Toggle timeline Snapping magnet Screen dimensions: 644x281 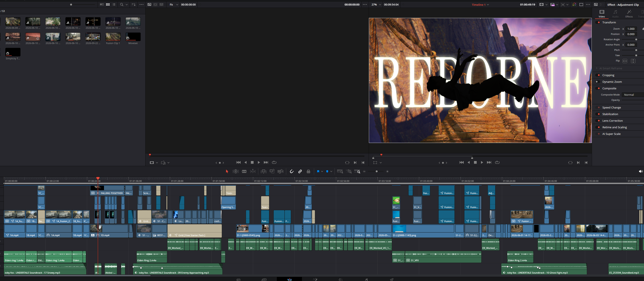[292, 171]
